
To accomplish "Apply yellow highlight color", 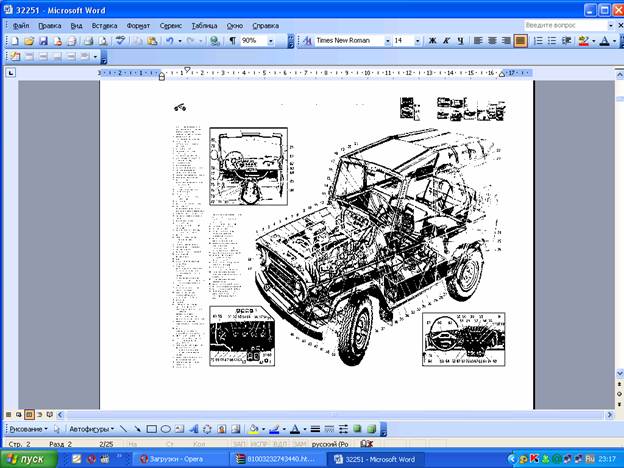I will pos(584,41).
